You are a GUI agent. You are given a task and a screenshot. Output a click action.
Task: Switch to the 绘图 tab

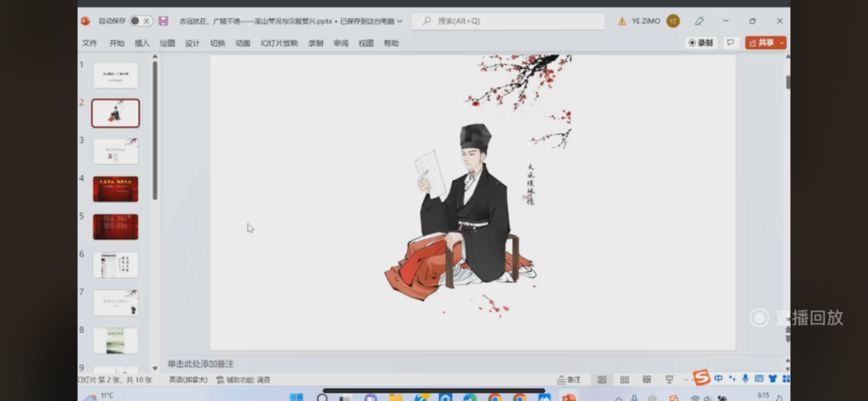167,43
